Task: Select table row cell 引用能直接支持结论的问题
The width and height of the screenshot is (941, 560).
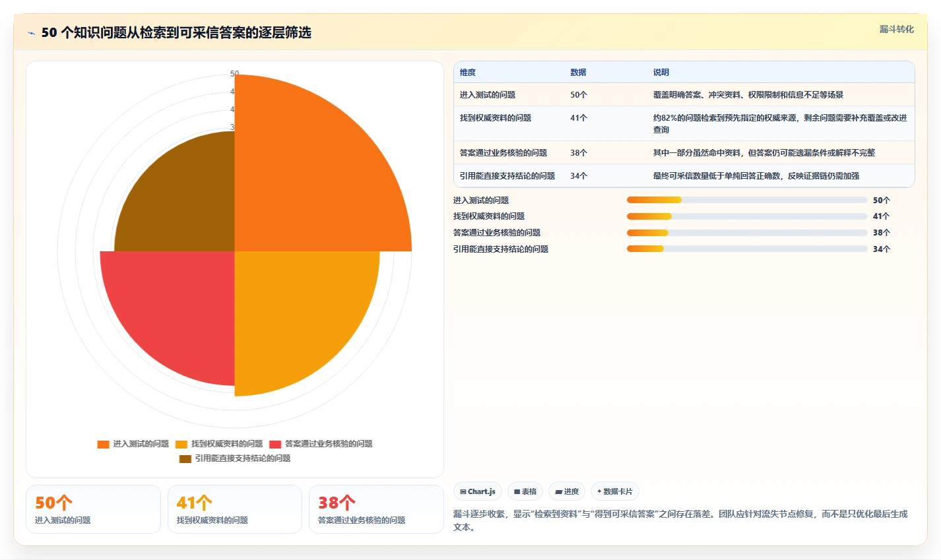Action: (507, 176)
